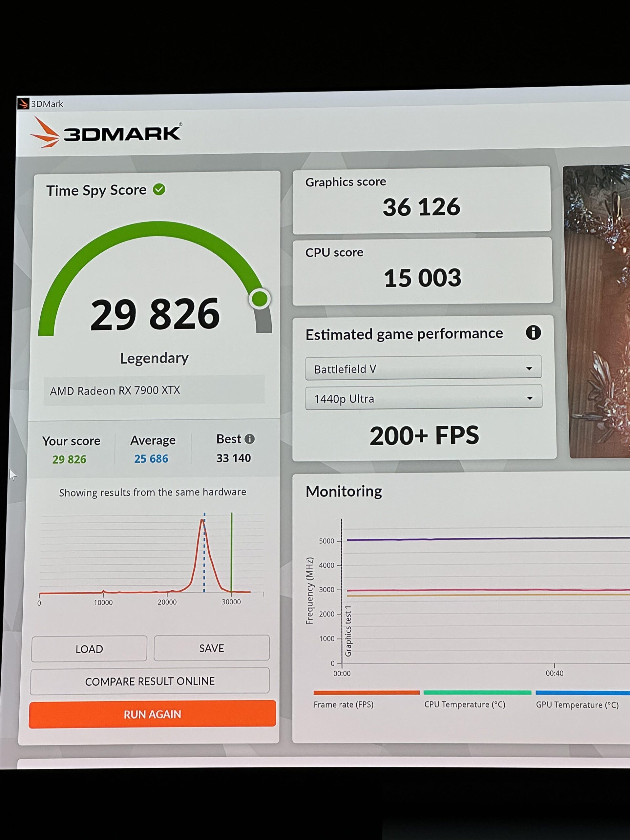The height and width of the screenshot is (840, 630).
Task: Click the CPU score value 15 003
Action: click(422, 278)
